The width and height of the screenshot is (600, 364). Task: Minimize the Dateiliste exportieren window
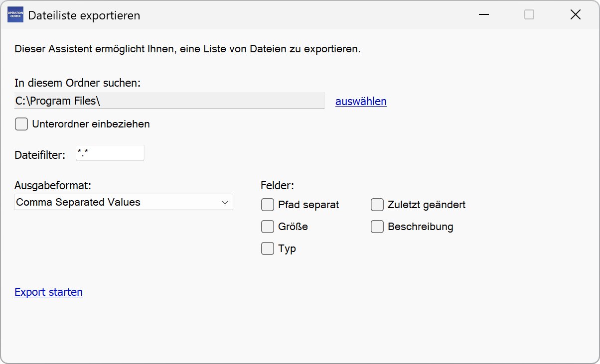(483, 15)
